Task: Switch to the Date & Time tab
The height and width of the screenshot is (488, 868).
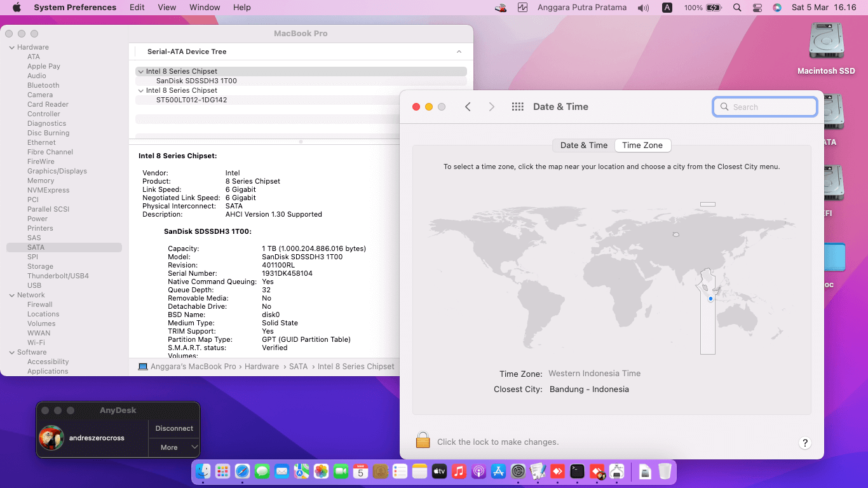Action: 583,146
